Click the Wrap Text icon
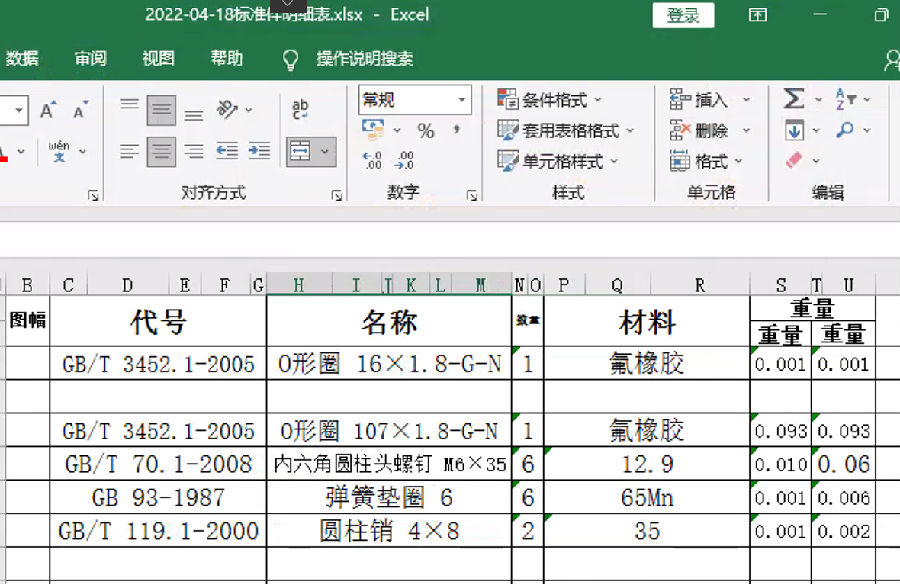This screenshot has height=584, width=900. (x=300, y=109)
